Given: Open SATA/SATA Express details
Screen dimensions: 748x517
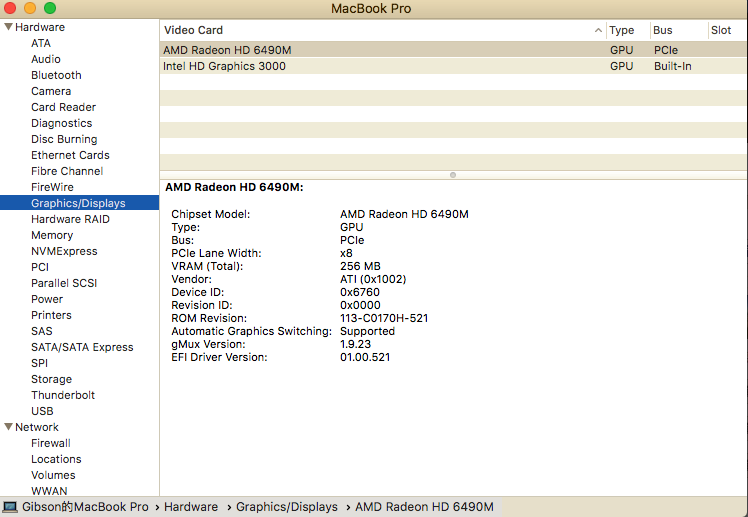Looking at the screenshot, I should 82,347.
